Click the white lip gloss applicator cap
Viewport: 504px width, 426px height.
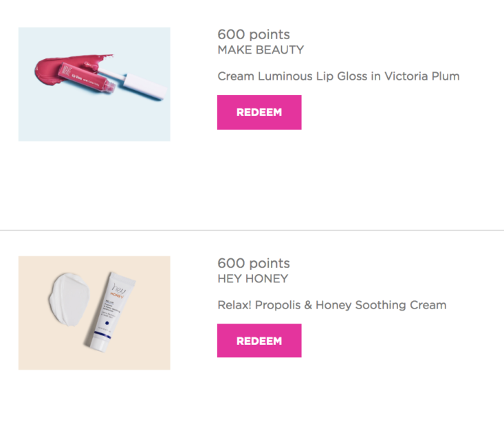click(145, 87)
